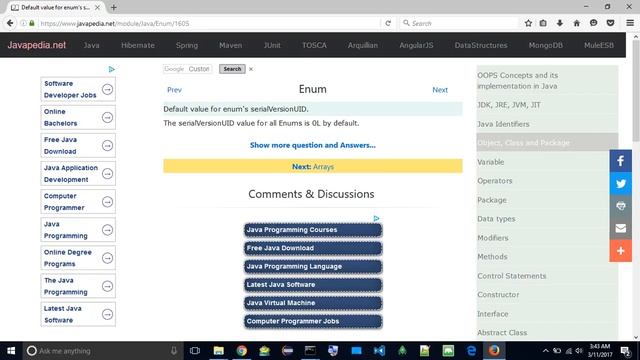640x360 pixels.
Task: Share the page via email icon
Action: (x=620, y=228)
